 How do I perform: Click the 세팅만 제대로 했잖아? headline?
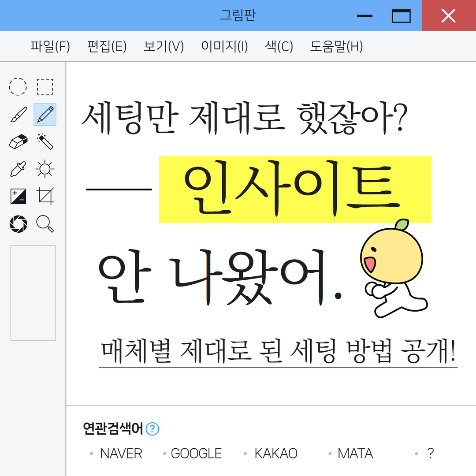pos(244,118)
